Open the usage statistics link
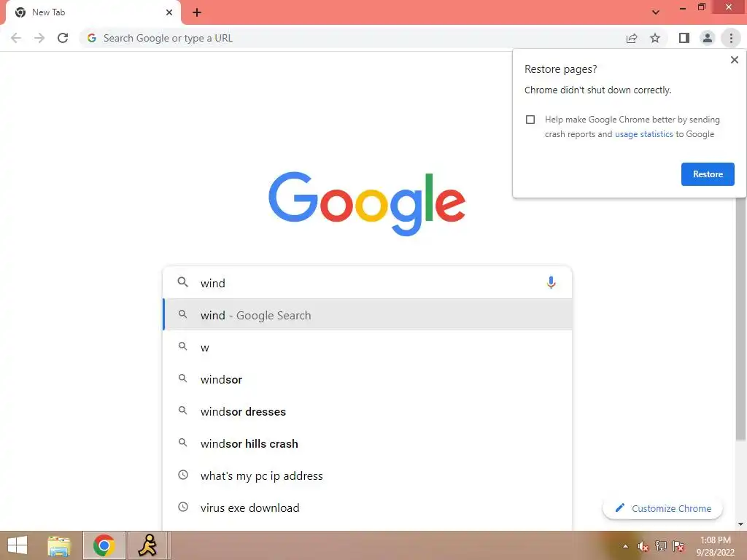 tap(643, 134)
